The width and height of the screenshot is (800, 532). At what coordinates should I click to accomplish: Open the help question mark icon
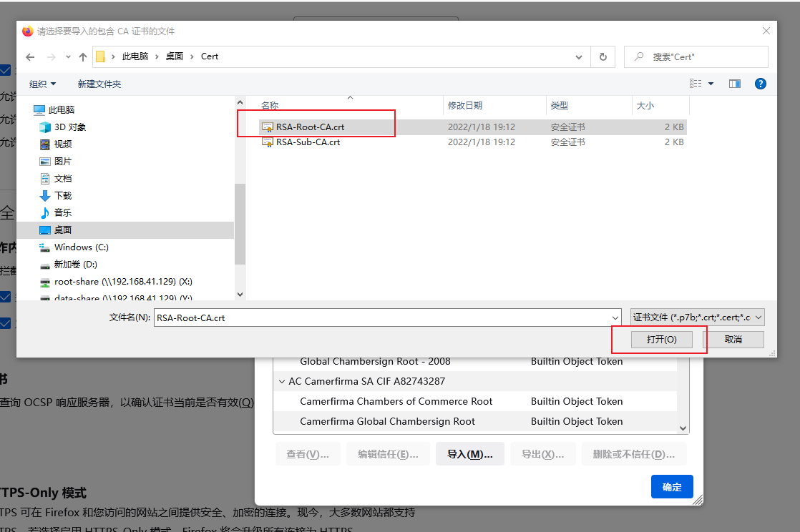point(761,84)
